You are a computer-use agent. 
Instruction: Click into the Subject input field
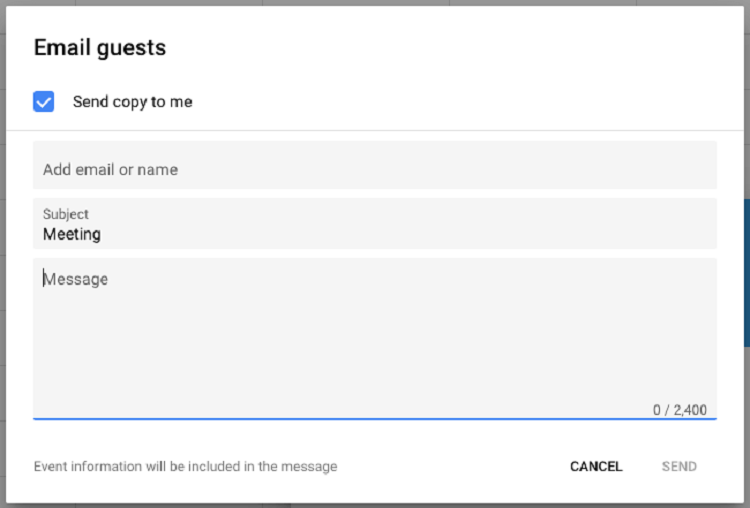375,223
